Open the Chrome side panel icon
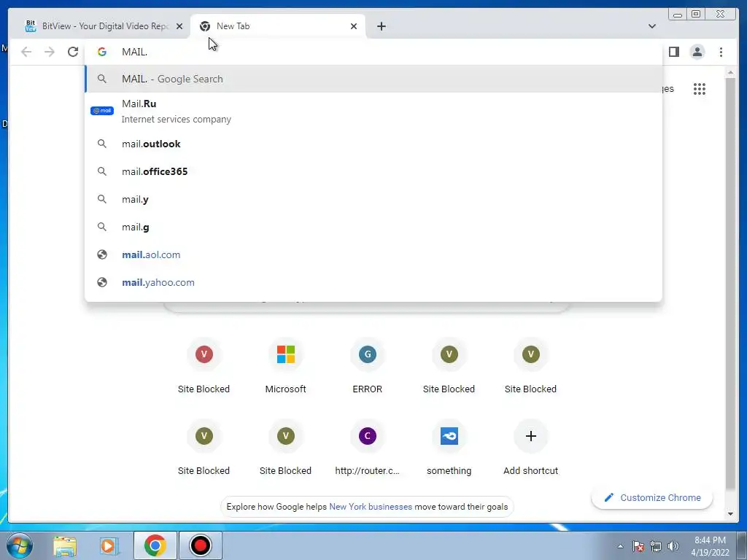 [673, 52]
